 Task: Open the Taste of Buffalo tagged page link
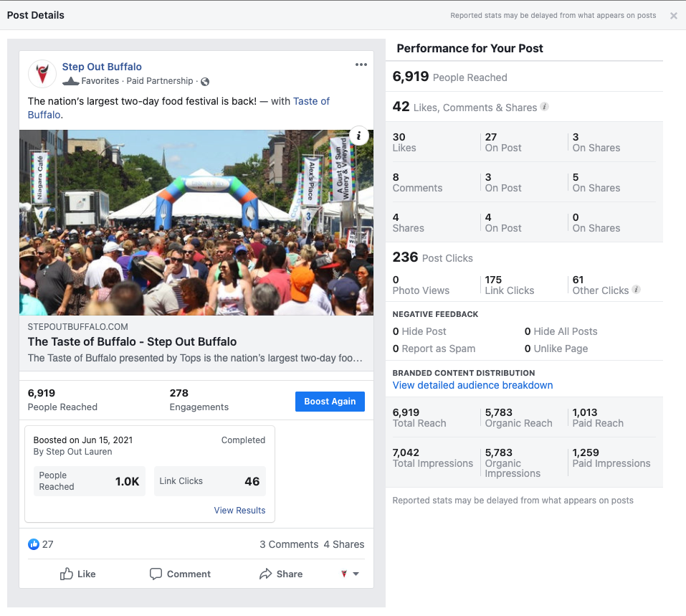click(x=178, y=108)
